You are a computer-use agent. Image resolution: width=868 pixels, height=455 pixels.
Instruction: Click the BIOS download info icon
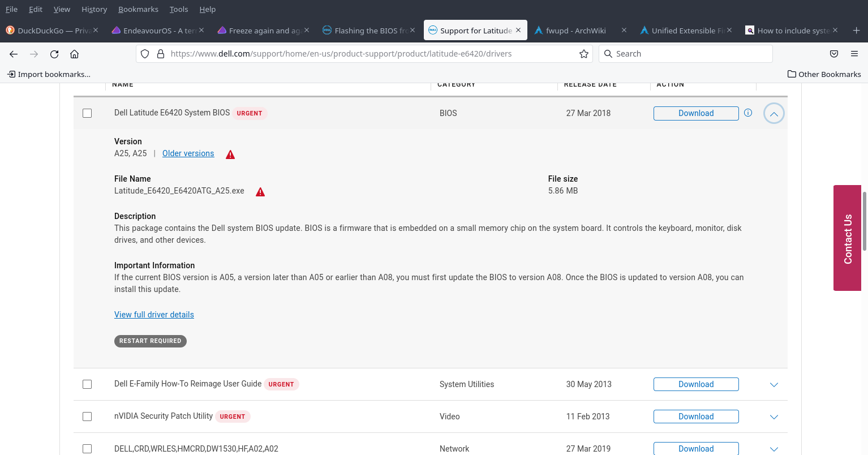748,113
